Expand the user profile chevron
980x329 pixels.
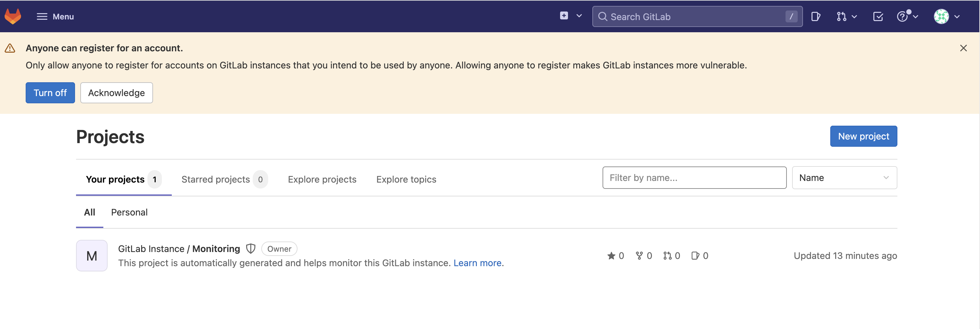point(957,17)
